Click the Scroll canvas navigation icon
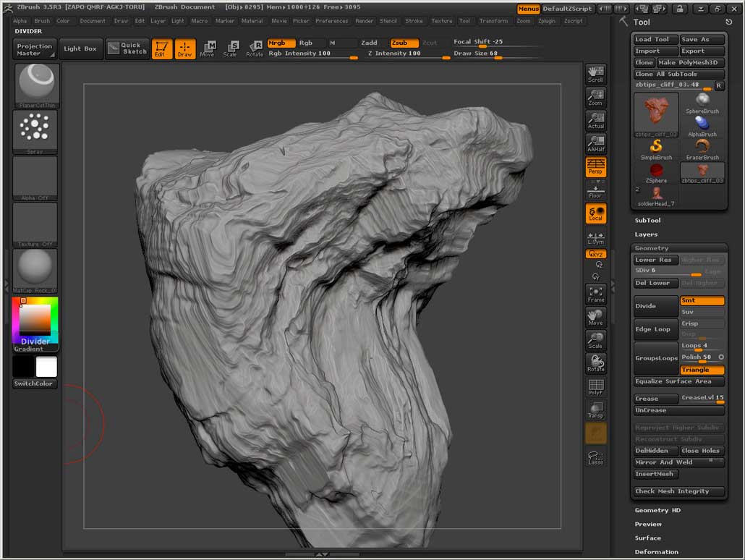The height and width of the screenshot is (560, 745). tap(596, 74)
